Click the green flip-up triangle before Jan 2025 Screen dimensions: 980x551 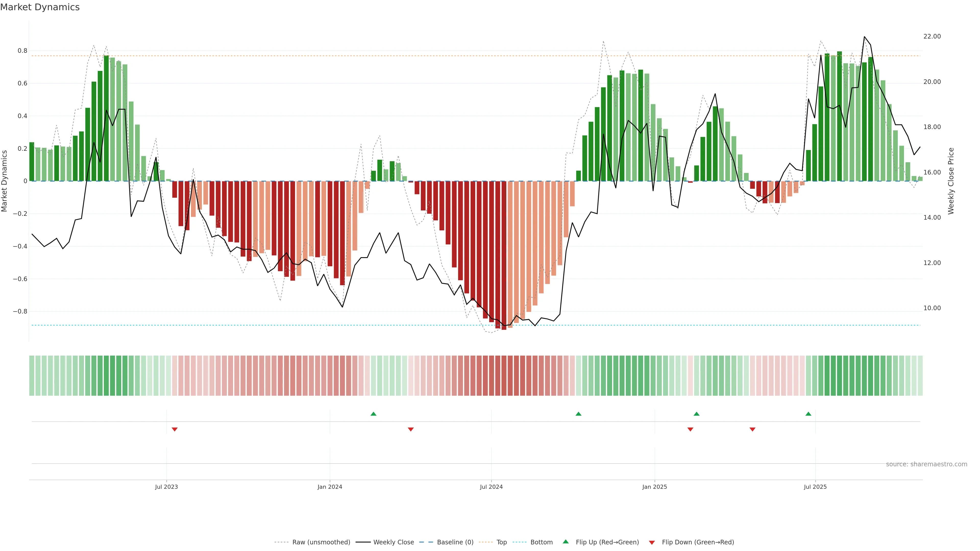(578, 414)
